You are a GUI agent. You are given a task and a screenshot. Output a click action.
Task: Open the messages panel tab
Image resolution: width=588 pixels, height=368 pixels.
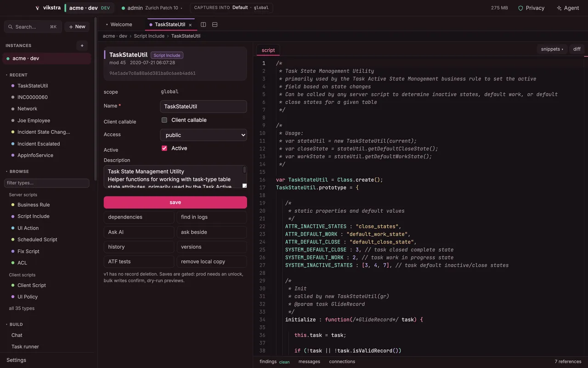click(309, 362)
